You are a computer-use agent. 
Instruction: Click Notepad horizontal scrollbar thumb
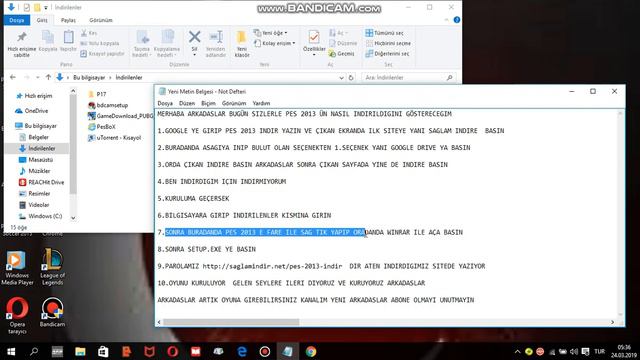pos(231,322)
